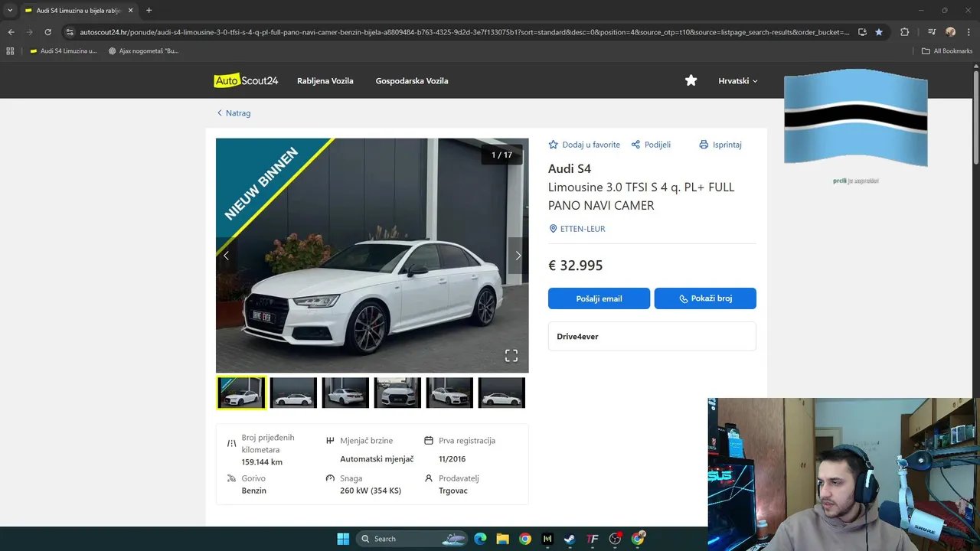Close the Audi S4 Limuzina tab
Viewport: 980px width, 551px height.
pyautogui.click(x=129, y=11)
